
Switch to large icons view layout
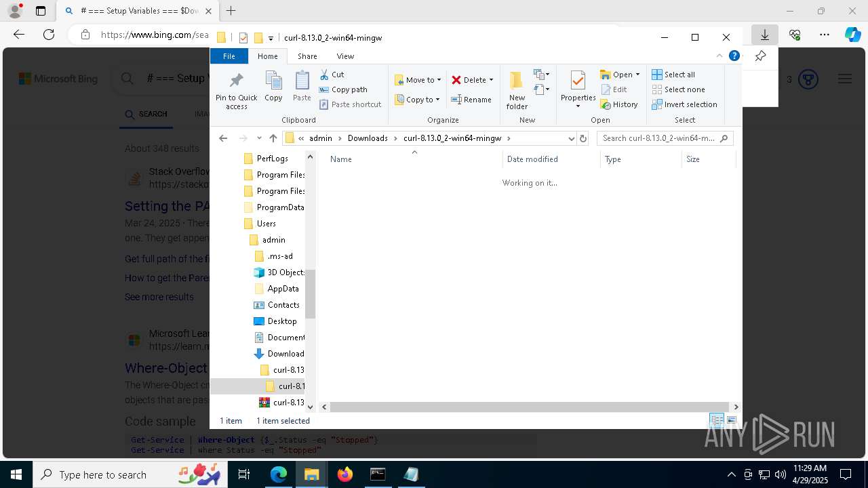731,421
